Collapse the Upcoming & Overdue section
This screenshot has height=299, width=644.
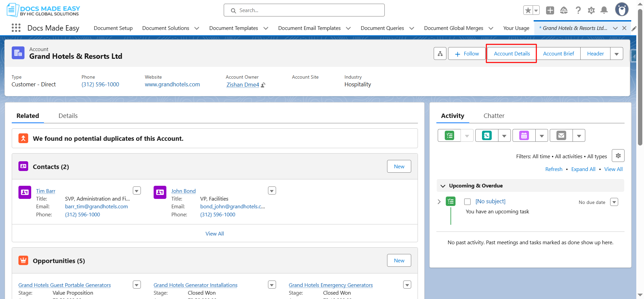click(443, 186)
